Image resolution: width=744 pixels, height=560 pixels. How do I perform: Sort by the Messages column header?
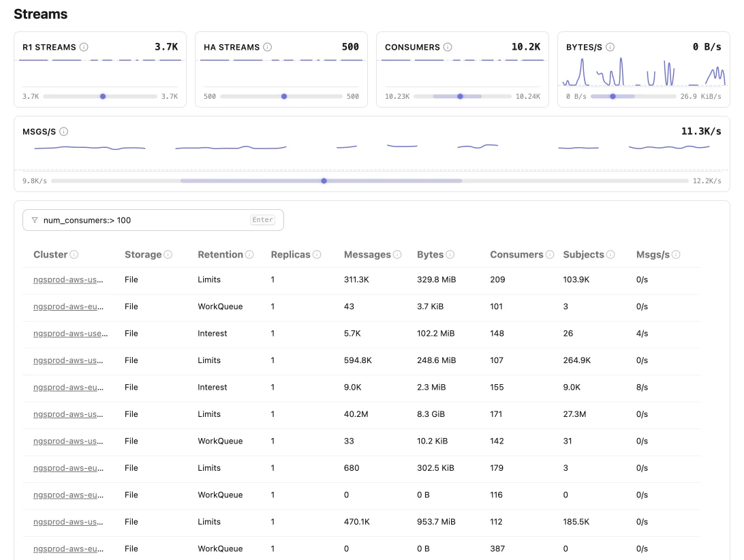click(367, 254)
